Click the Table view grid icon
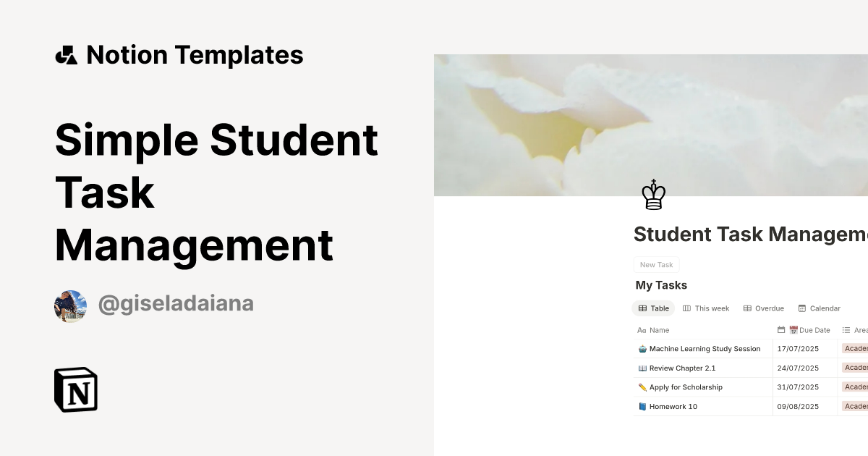This screenshot has height=456, width=868. click(643, 308)
